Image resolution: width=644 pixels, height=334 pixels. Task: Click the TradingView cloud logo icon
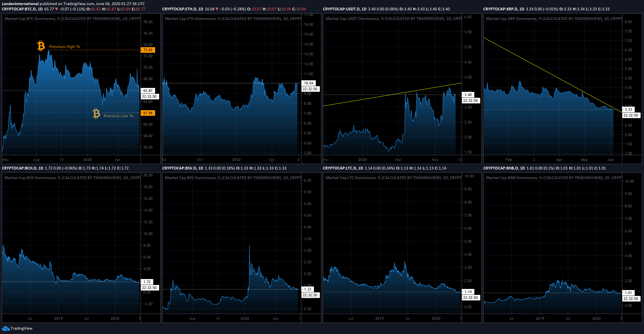(6, 328)
